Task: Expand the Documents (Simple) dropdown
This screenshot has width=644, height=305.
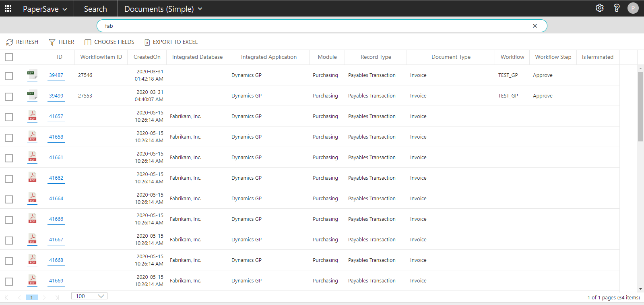Action: (163, 9)
